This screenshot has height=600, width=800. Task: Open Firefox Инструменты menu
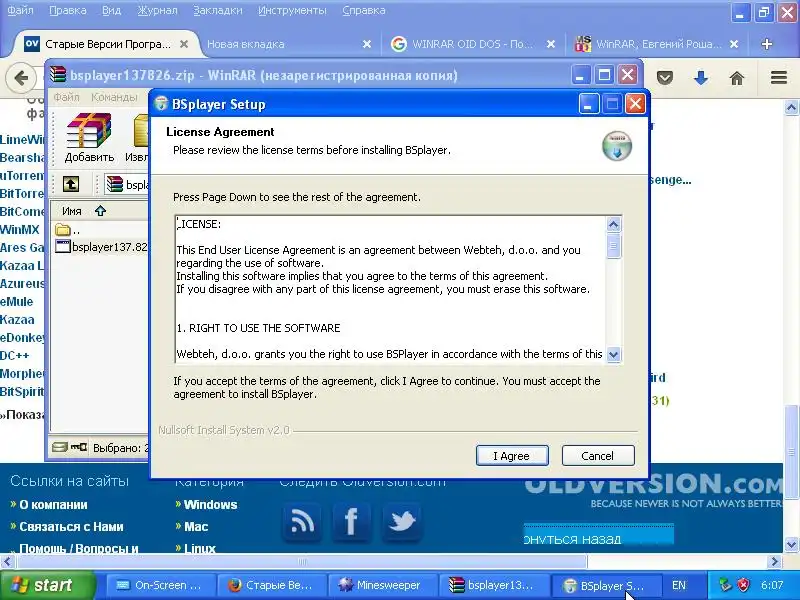(292, 10)
